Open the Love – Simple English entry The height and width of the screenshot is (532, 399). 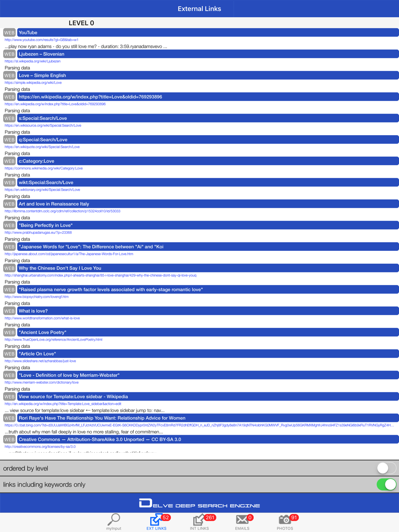click(208, 75)
